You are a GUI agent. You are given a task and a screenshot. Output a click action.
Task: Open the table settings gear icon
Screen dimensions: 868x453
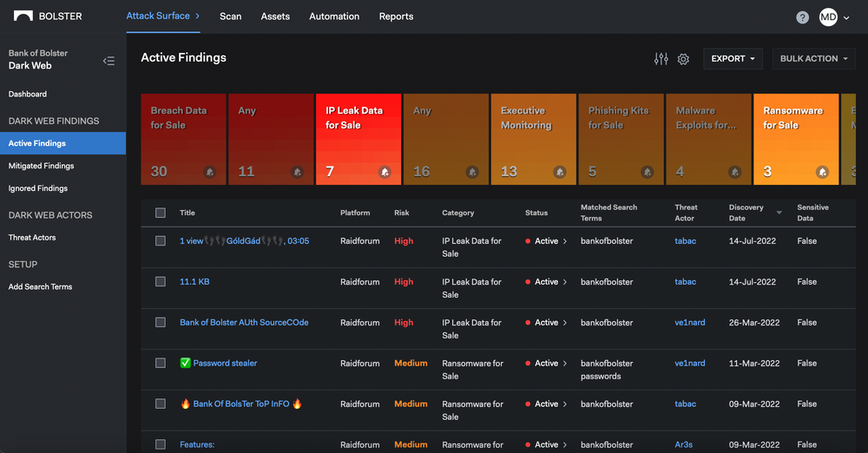[683, 59]
